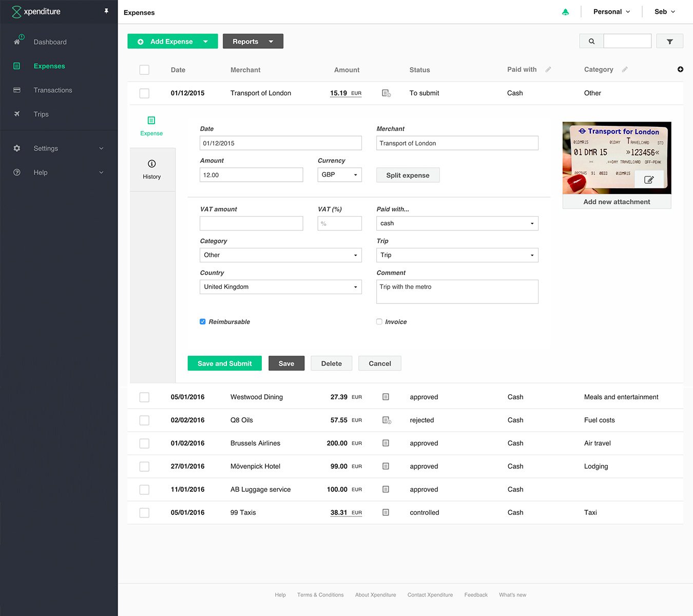Uncheck the Reimbursable checkbox

(203, 322)
